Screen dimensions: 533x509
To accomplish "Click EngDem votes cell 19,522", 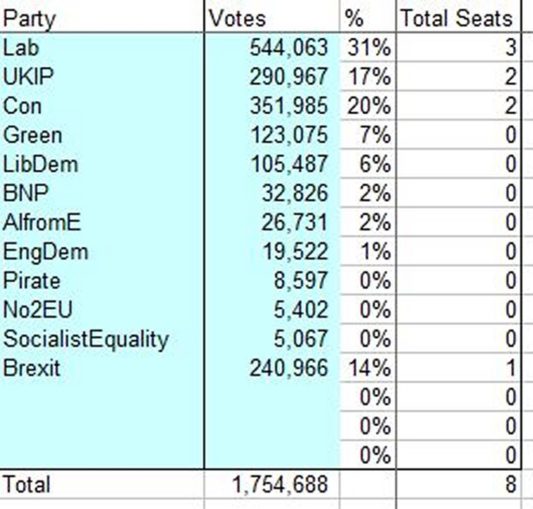I will pyautogui.click(x=272, y=252).
